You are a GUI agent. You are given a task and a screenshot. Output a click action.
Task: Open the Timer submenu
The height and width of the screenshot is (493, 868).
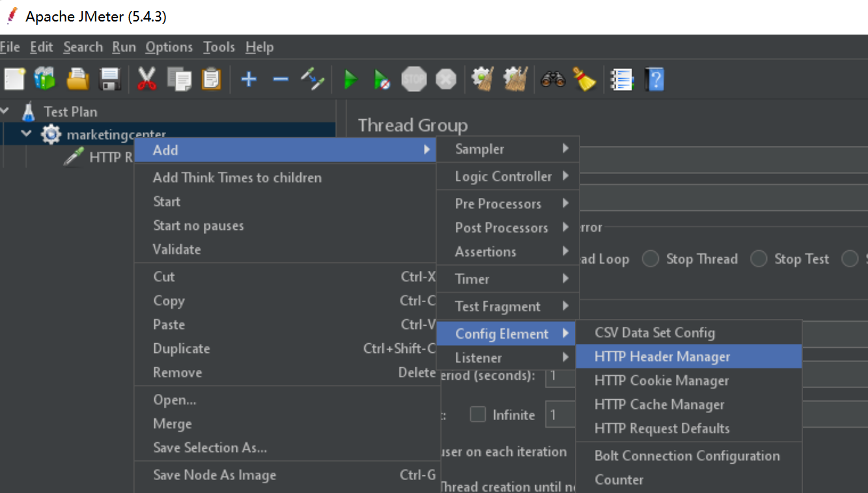(x=508, y=279)
